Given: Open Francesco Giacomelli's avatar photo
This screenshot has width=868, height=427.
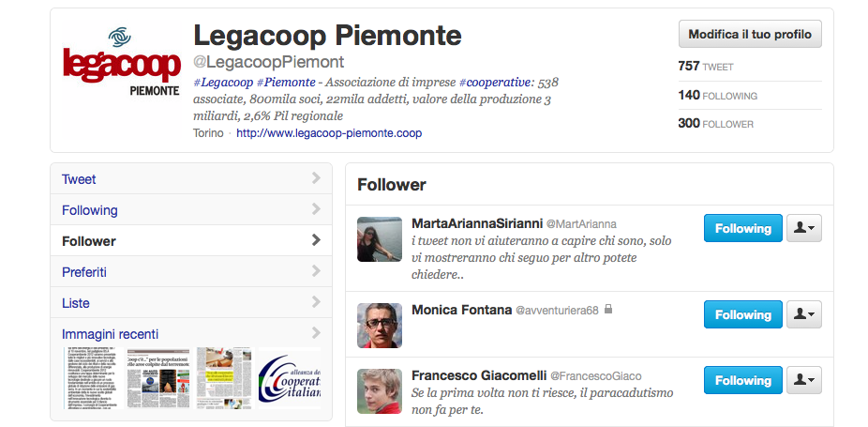Looking at the screenshot, I should click(x=380, y=391).
